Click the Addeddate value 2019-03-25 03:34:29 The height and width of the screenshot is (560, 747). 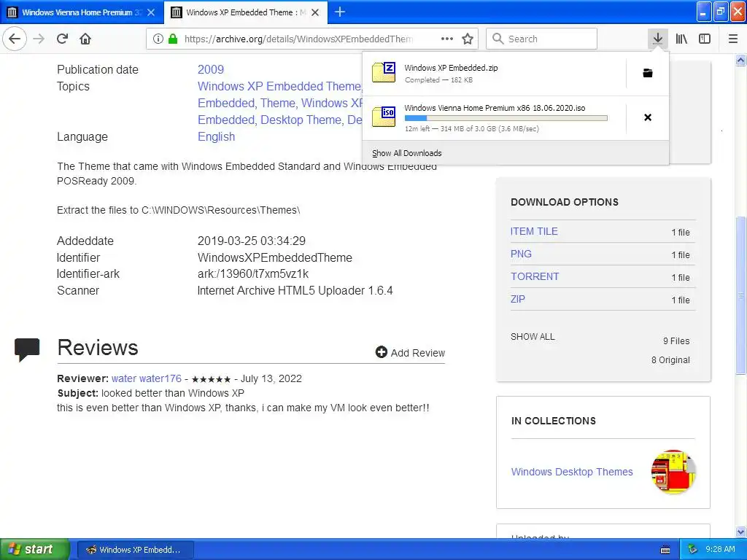[252, 241]
